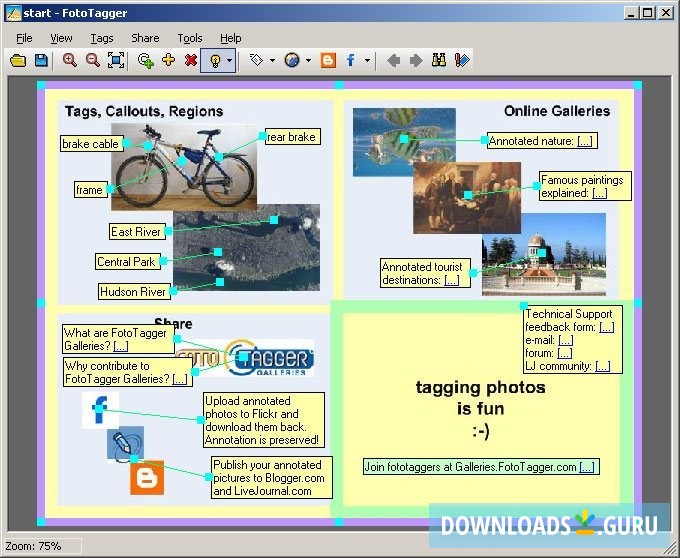Click the Zoom In magnifier icon
This screenshot has height=558, width=680.
70,60
